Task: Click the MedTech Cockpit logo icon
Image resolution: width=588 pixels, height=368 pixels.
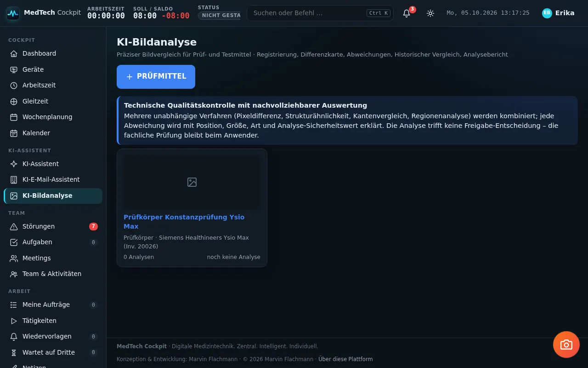Action: (13, 13)
